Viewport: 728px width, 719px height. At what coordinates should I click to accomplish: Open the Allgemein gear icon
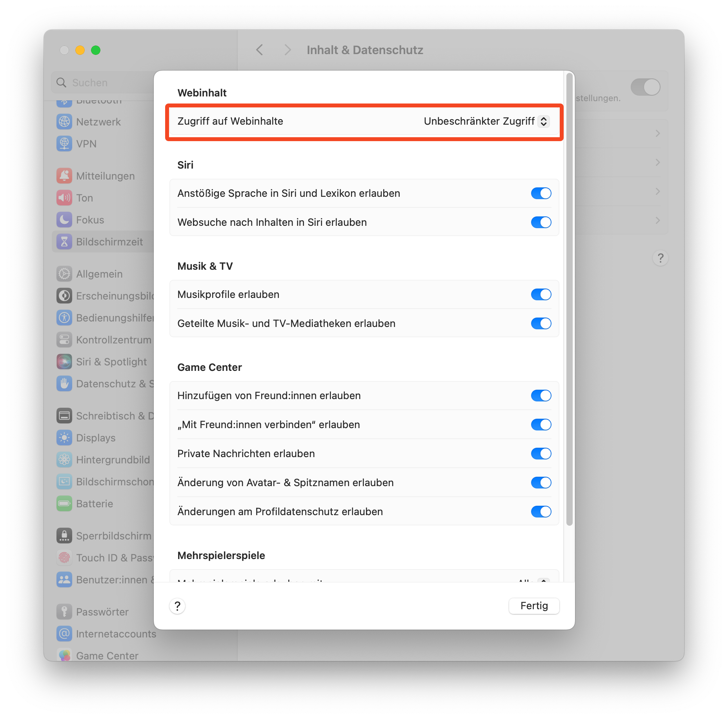click(x=64, y=274)
